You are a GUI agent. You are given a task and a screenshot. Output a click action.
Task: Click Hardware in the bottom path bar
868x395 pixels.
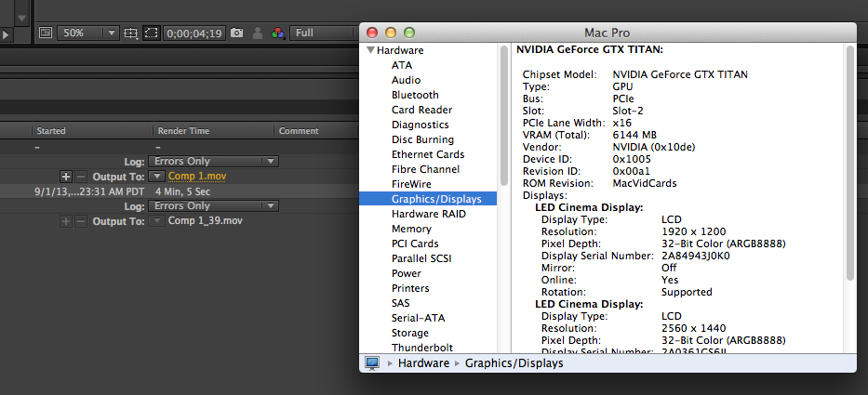pyautogui.click(x=423, y=363)
